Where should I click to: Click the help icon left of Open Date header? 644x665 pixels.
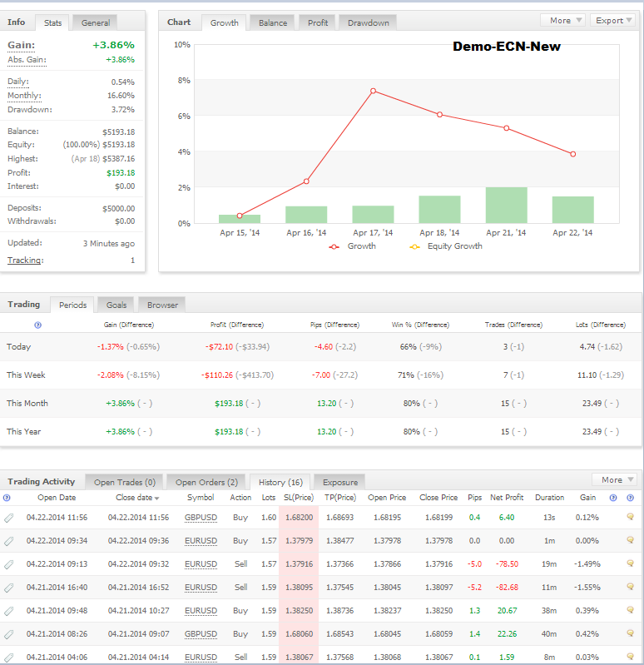pos(7,498)
